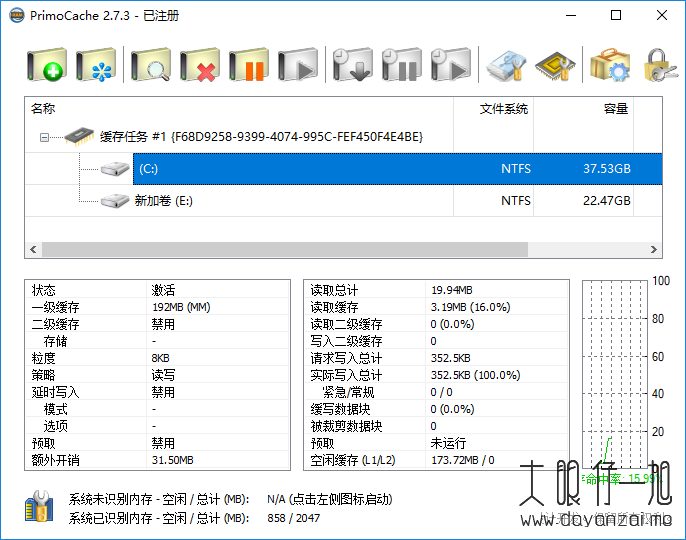Click the hit rate chart area
The width and height of the screenshot is (686, 540).
[x=615, y=375]
